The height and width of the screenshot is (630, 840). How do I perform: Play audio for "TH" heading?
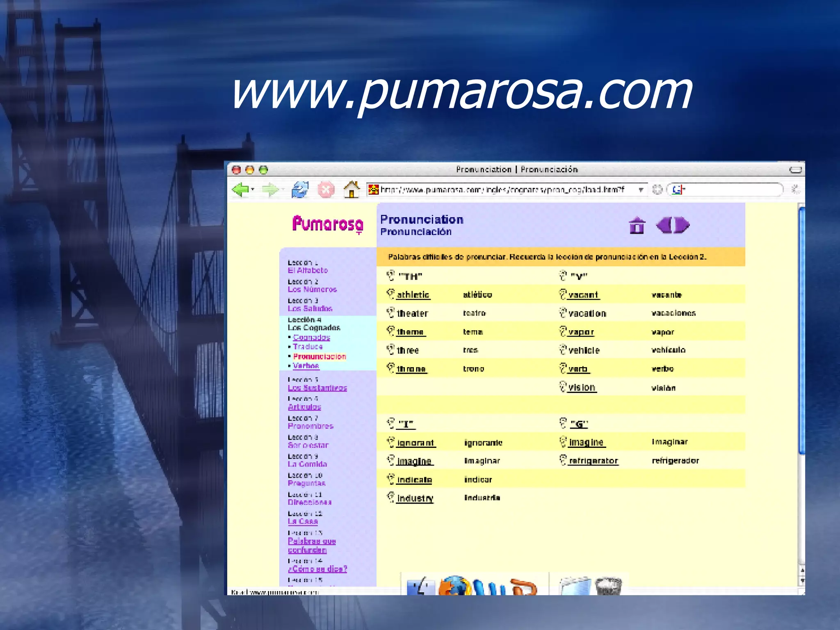point(391,275)
